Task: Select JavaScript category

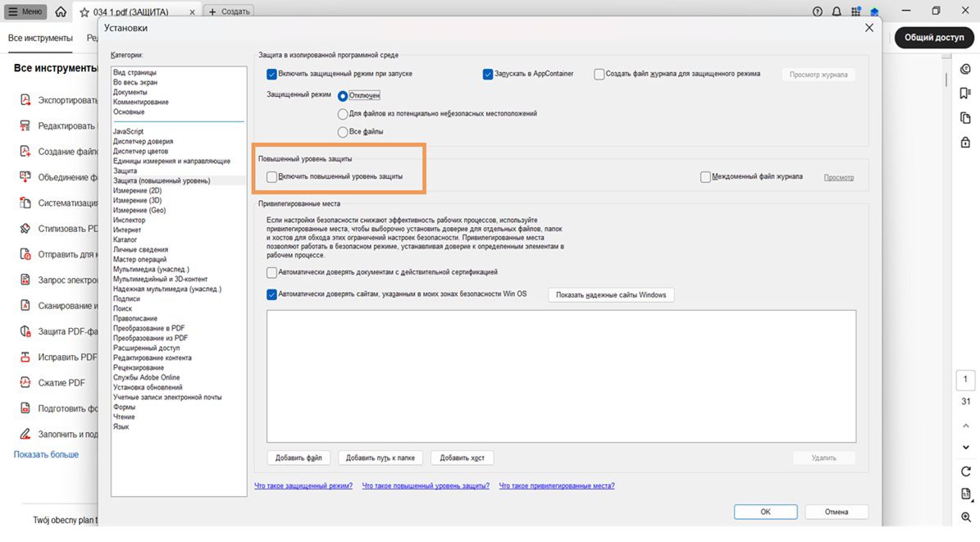Action: pyautogui.click(x=128, y=131)
